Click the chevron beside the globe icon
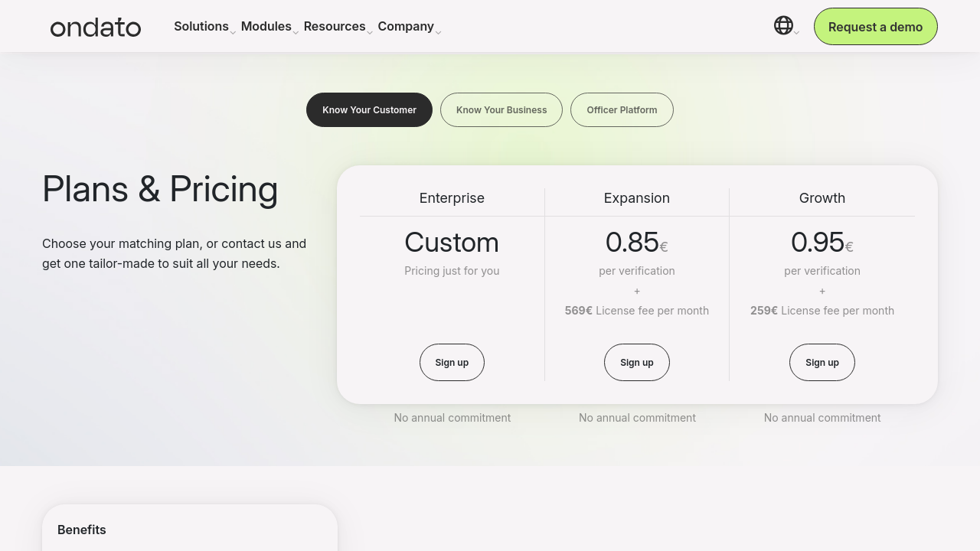Viewport: 980px width, 551px height. (x=797, y=33)
